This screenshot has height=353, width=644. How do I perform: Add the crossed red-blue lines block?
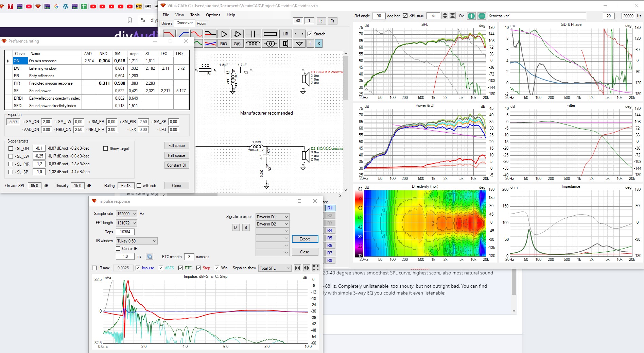210,44
